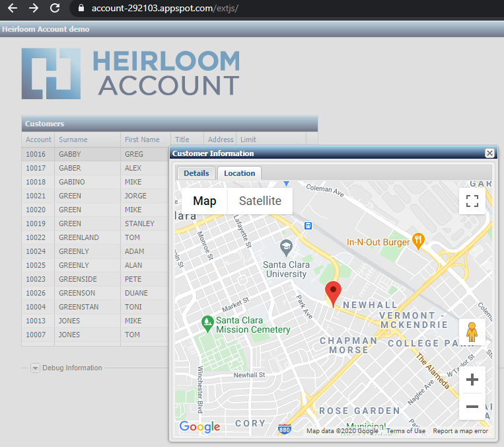
Task: Reload the page with refresh icon
Action: click(55, 8)
